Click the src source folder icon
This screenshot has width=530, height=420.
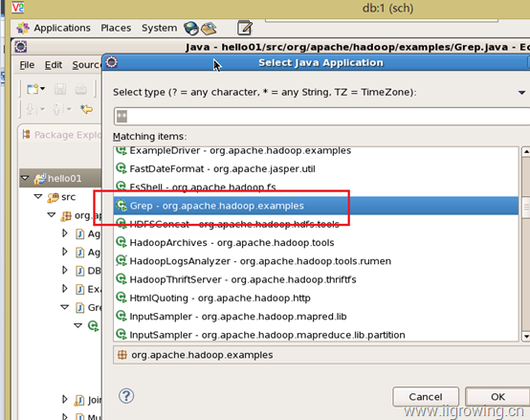[53, 197]
